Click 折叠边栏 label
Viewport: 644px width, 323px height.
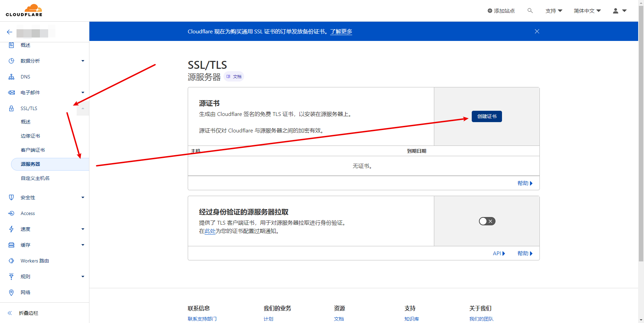tap(29, 313)
